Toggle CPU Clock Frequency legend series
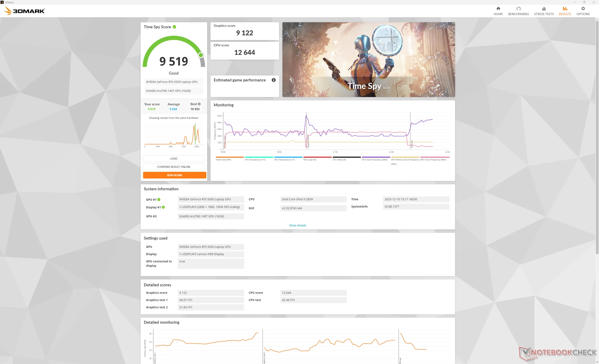Viewport: 599px width, 364px height. tap(374, 159)
